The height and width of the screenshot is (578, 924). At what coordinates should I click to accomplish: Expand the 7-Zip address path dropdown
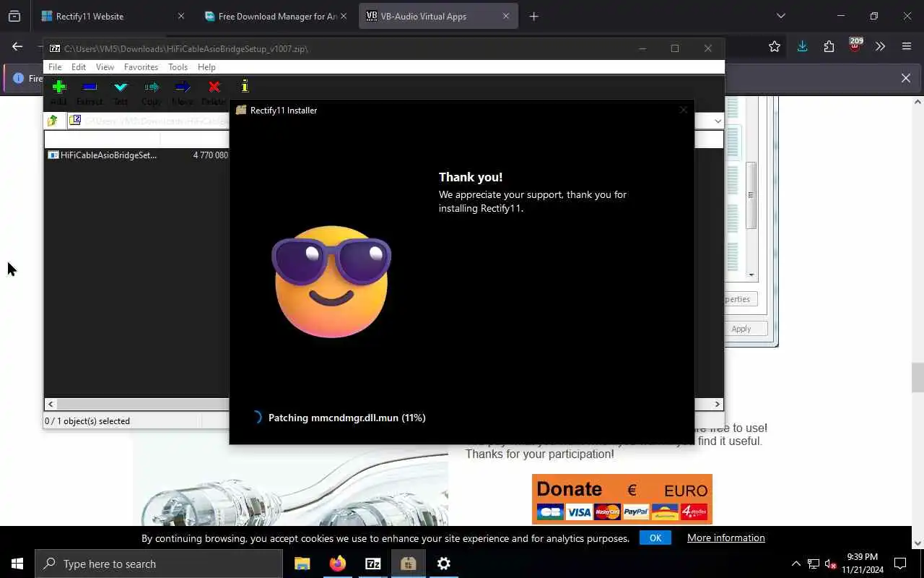(718, 121)
